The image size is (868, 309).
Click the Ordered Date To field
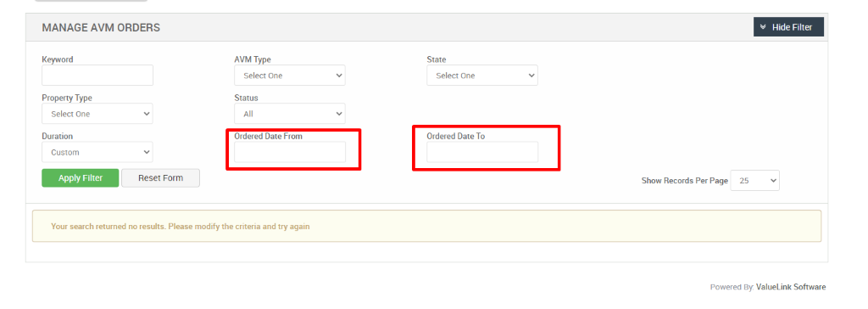click(482, 152)
